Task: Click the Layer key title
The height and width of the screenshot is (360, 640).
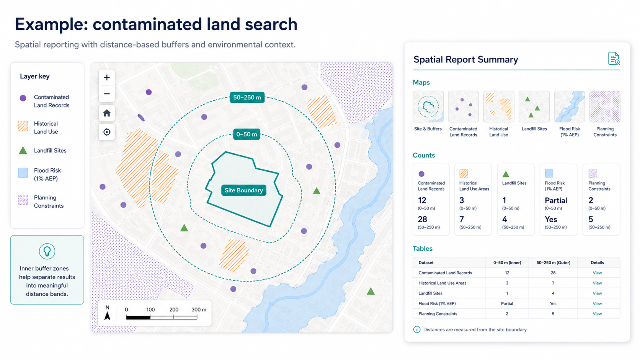Action: pyautogui.click(x=34, y=76)
